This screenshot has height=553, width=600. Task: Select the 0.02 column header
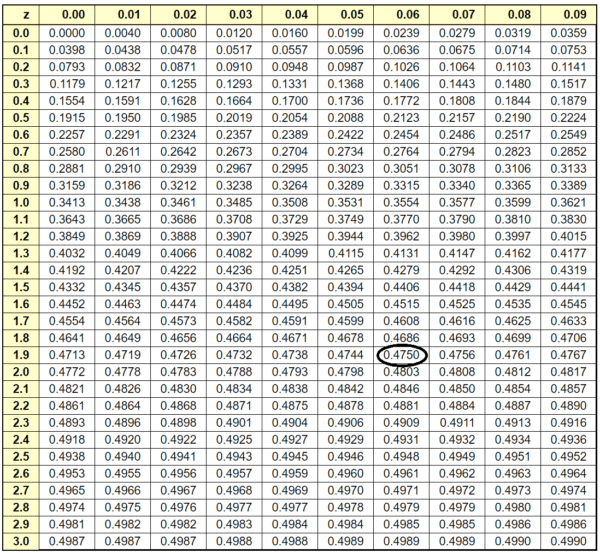coord(179,15)
